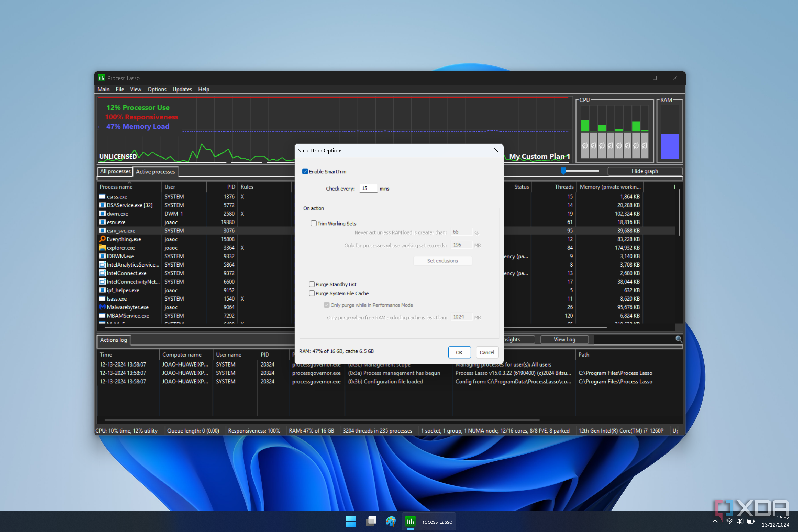The height and width of the screenshot is (532, 798).
Task: Open Wi-Fi network tray icon
Action: tap(729, 521)
